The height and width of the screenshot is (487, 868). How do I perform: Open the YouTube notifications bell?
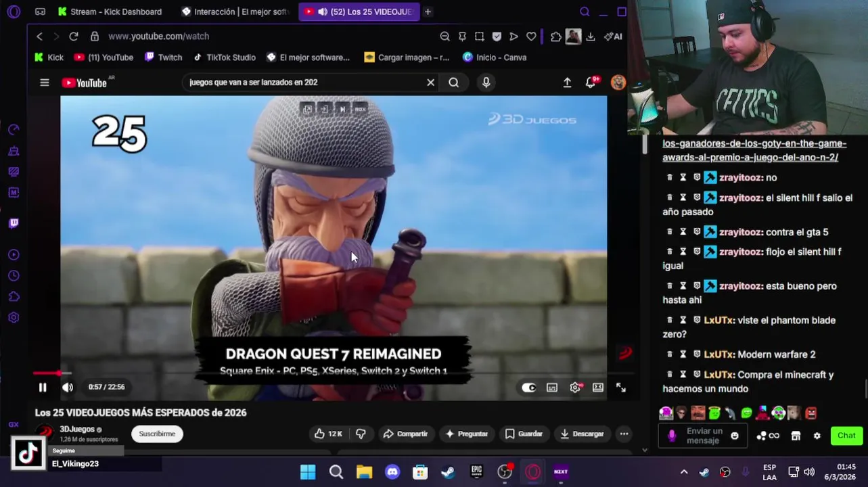pos(591,83)
